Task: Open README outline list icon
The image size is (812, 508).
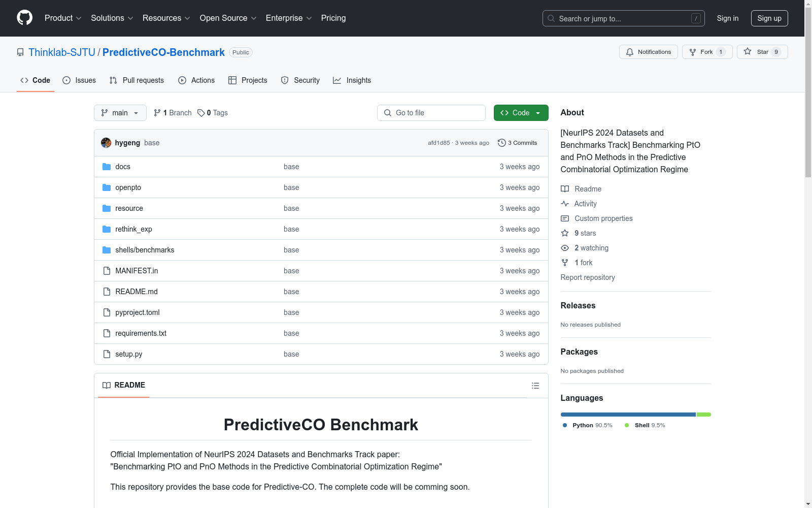Action: (535, 386)
